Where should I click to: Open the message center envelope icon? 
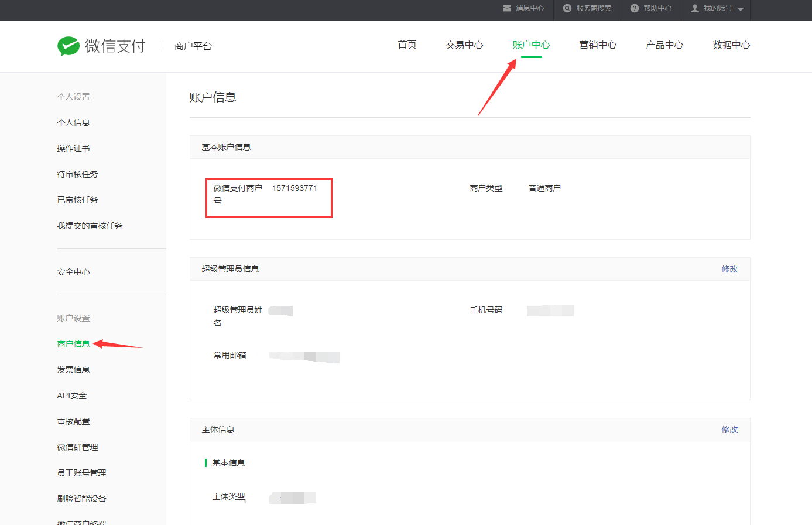(x=507, y=8)
